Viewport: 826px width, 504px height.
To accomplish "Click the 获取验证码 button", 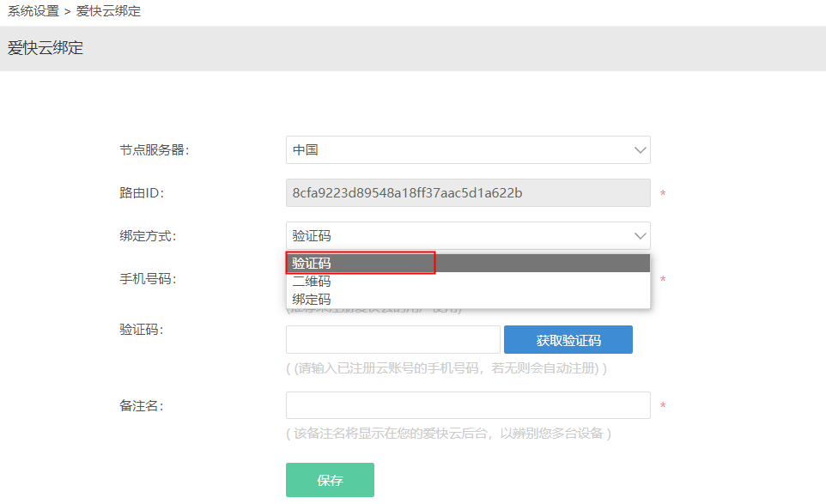I will click(x=568, y=340).
